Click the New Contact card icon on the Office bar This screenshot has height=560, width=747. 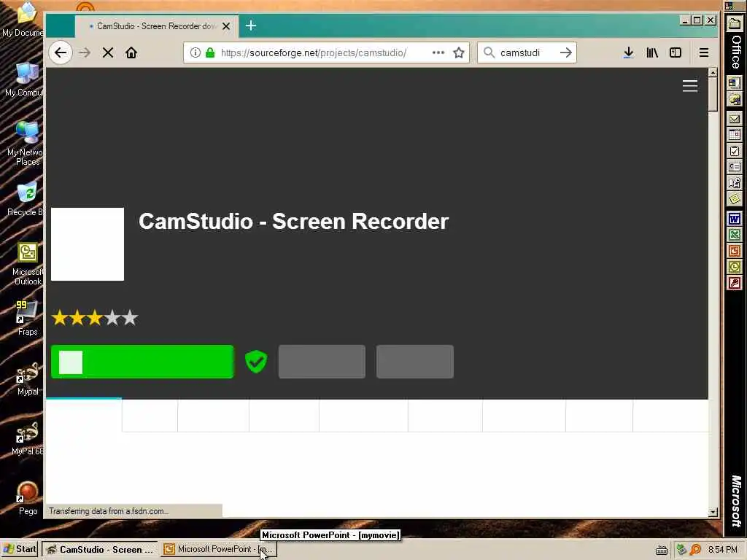(x=734, y=167)
